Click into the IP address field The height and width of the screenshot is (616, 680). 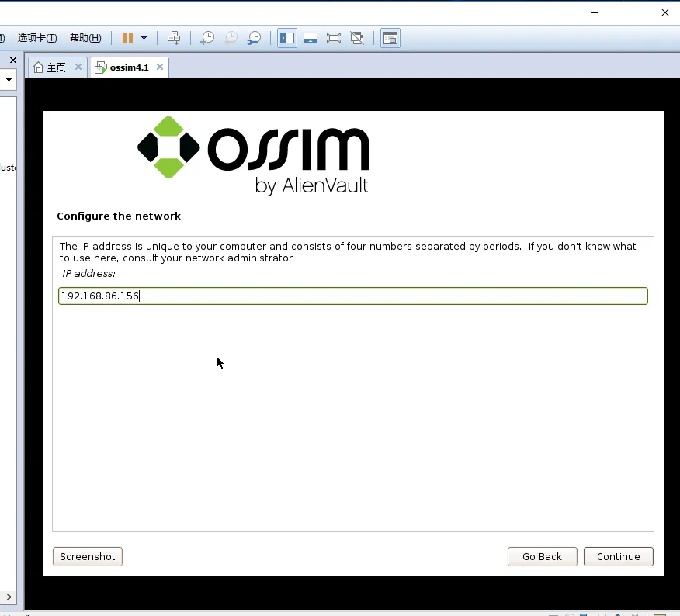coord(353,296)
